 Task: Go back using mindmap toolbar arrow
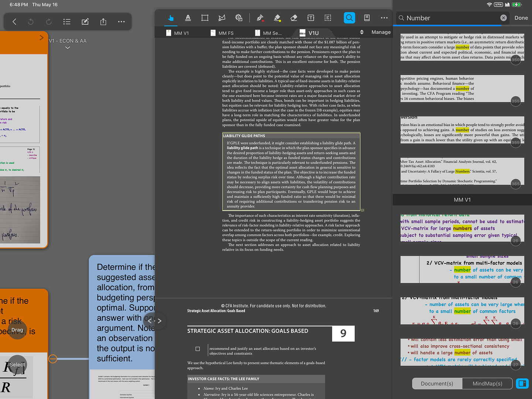pyautogui.click(x=14, y=22)
